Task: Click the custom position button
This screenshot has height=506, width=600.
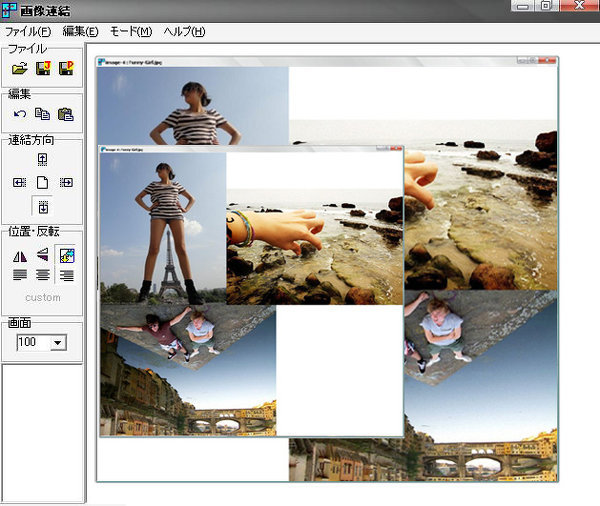Action: (x=42, y=297)
